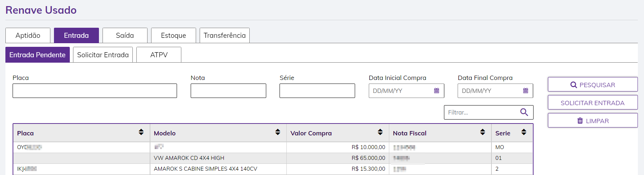The width and height of the screenshot is (644, 175).
Task: Click into the Nota input field
Action: tap(228, 91)
